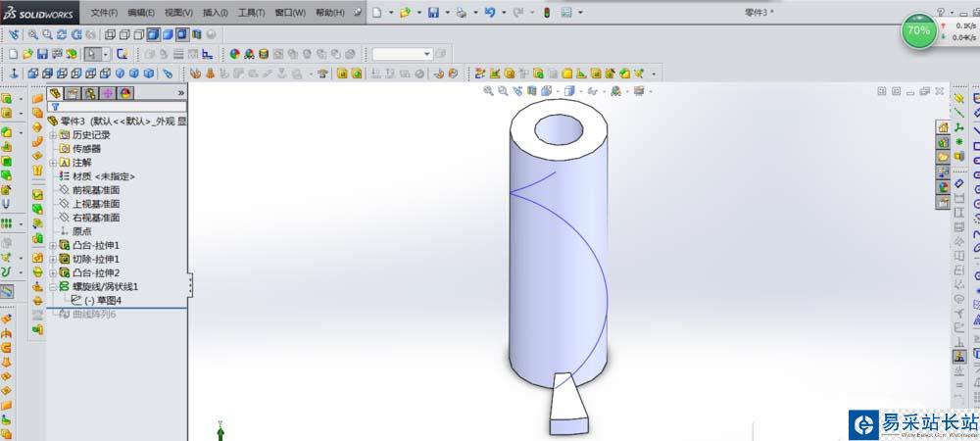Open the Select tool dropdown arrow

(x=105, y=54)
